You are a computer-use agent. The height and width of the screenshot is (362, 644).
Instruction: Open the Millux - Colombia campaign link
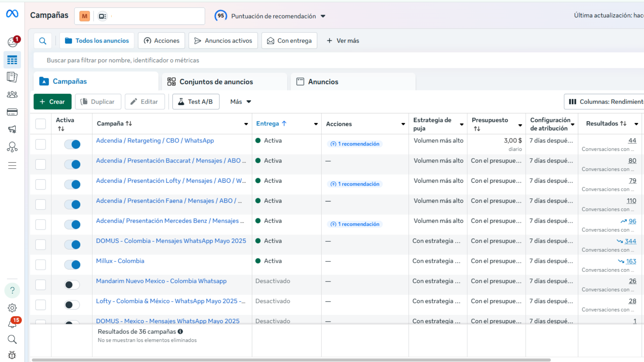tap(120, 261)
